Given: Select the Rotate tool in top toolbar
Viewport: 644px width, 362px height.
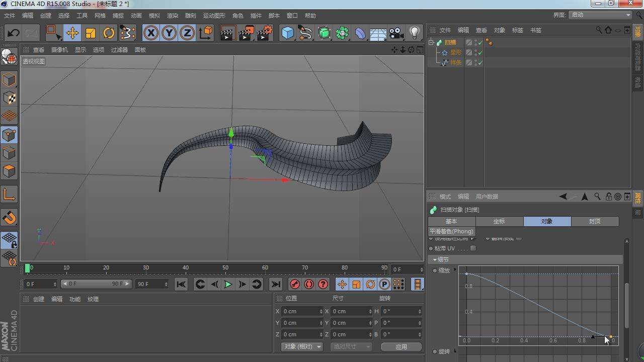Looking at the screenshot, I should (109, 33).
